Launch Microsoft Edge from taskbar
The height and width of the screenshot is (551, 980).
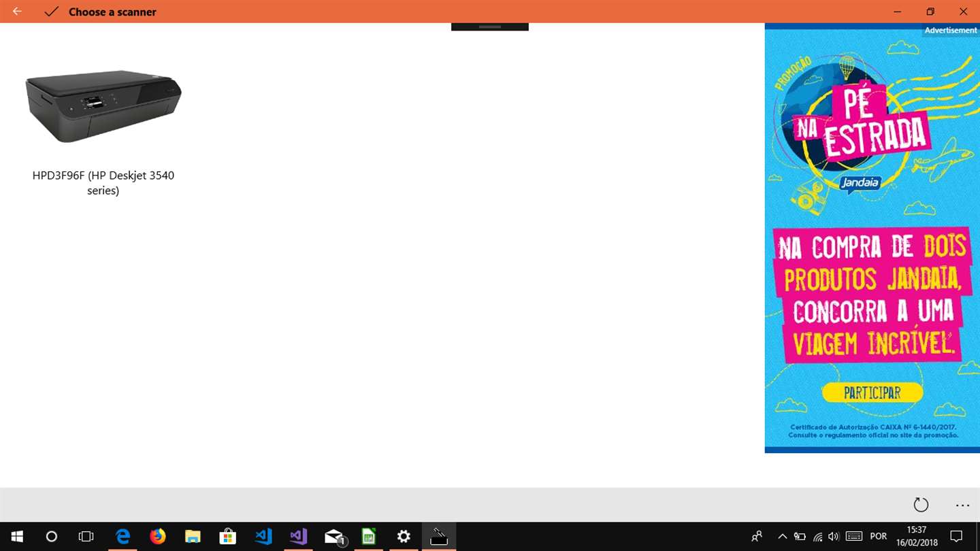(122, 537)
